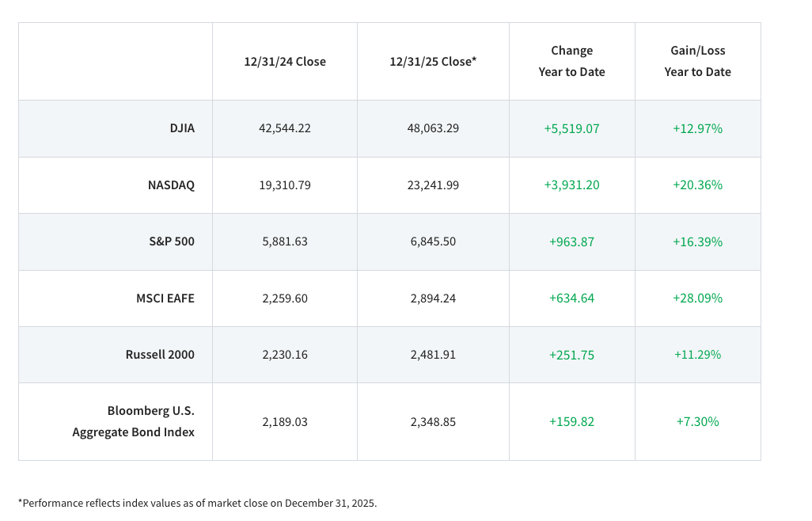This screenshot has height=521, width=812.
Task: Click the 12/31/25 Close column header
Action: click(433, 61)
